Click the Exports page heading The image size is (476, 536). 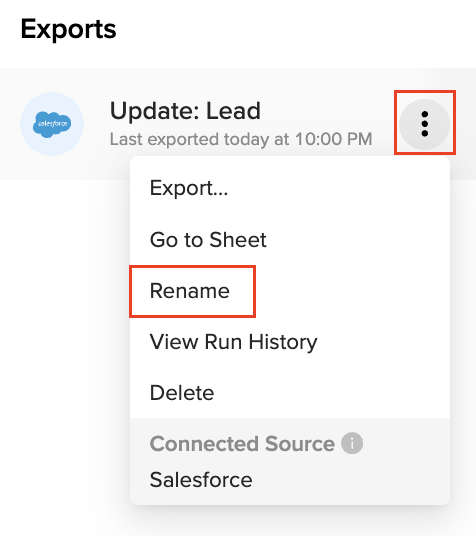pyautogui.click(x=68, y=29)
